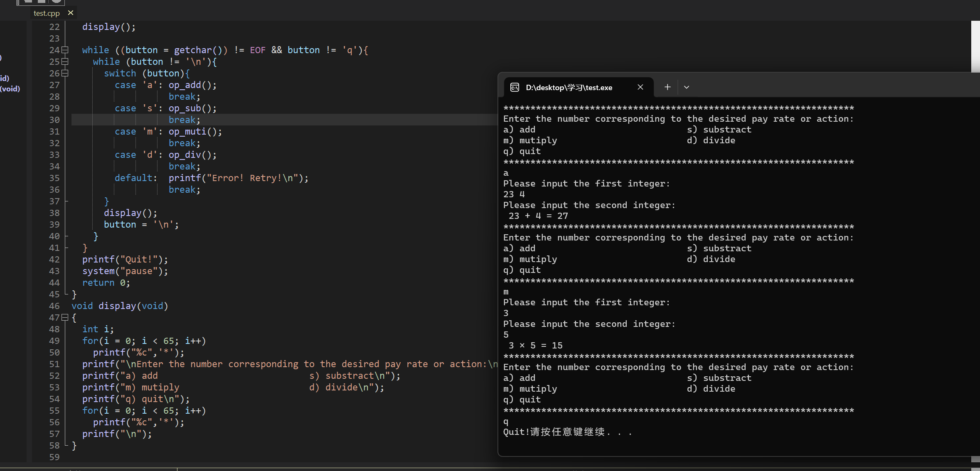
Task: Click system("pause"); on line 43
Action: 125,271
